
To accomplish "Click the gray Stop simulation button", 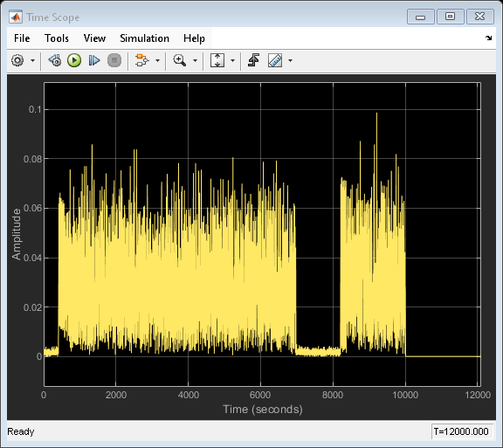I will (114, 60).
